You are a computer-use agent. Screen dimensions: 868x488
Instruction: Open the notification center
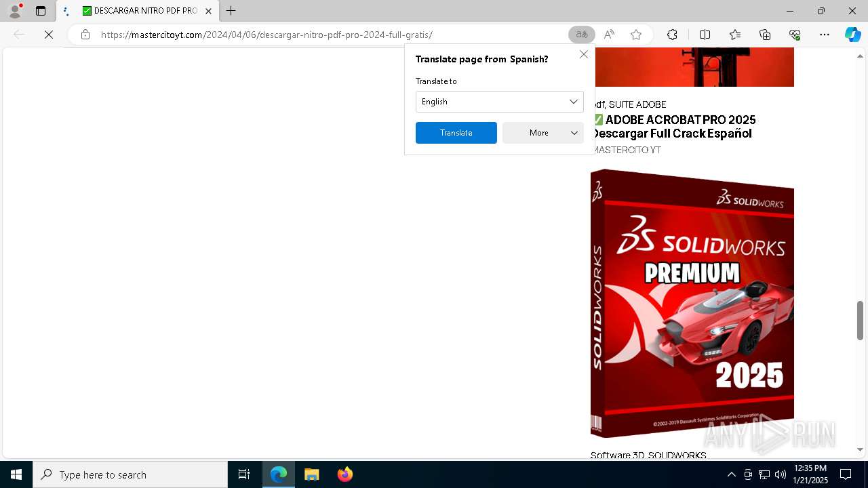(x=846, y=474)
